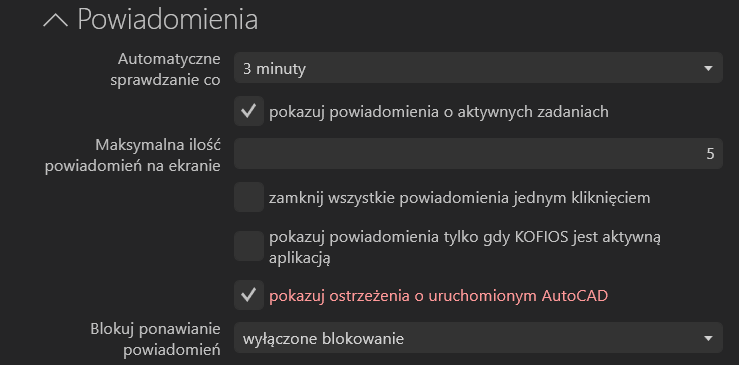Enable 'zamknij wszystkie powiadomienia jednym kliknięciem' checkbox
The width and height of the screenshot is (739, 365).
point(249,197)
